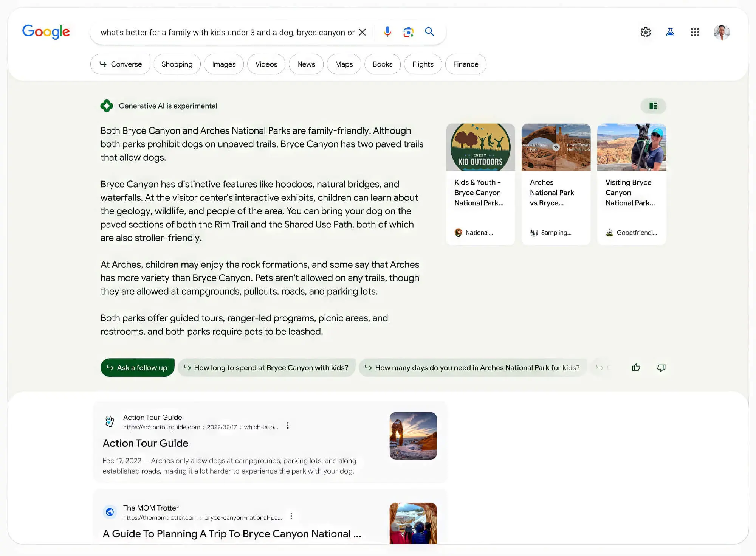
Task: Click inside the search query field
Action: pyautogui.click(x=227, y=32)
